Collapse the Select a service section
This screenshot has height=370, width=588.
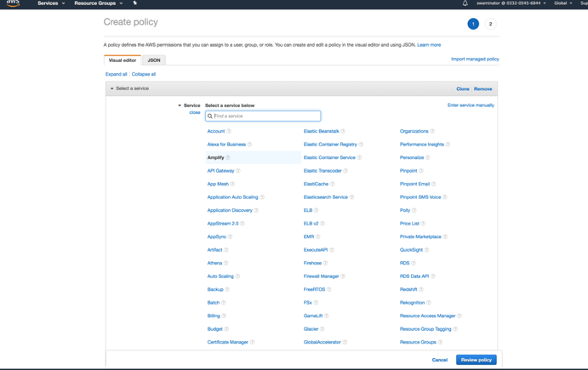point(111,88)
